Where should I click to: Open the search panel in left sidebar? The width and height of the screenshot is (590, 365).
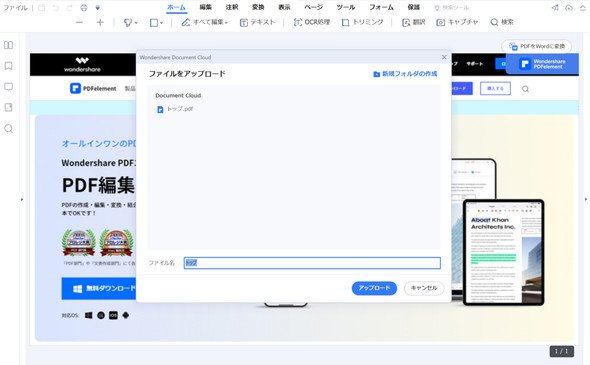8,129
